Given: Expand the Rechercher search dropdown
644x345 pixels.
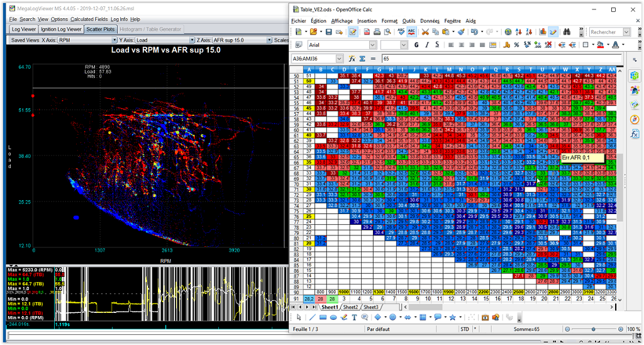Looking at the screenshot, I should (x=626, y=31).
